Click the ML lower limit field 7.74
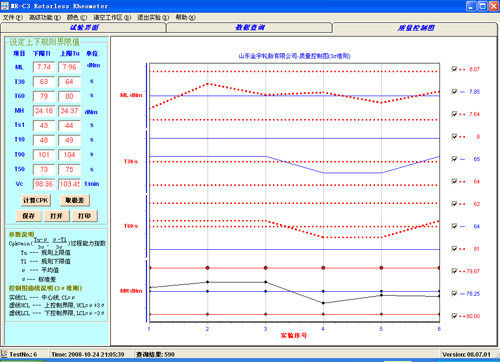The image size is (500, 362). coord(44,67)
